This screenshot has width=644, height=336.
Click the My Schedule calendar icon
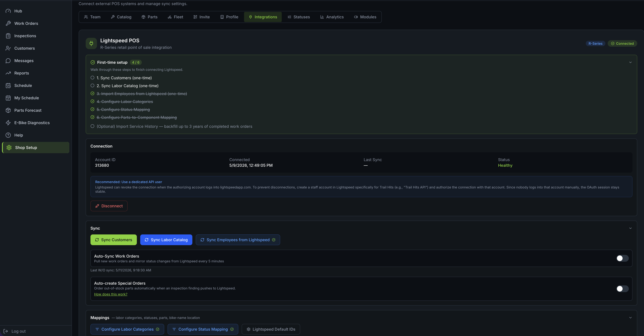[8, 98]
